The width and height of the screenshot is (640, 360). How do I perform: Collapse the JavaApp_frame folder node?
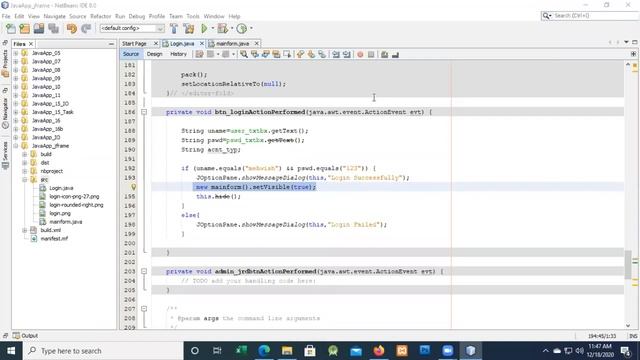(16, 146)
